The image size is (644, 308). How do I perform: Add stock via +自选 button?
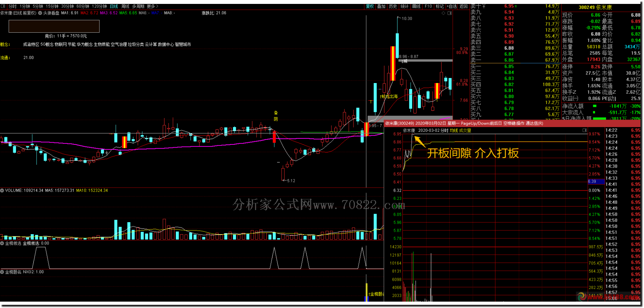click(452, 6)
